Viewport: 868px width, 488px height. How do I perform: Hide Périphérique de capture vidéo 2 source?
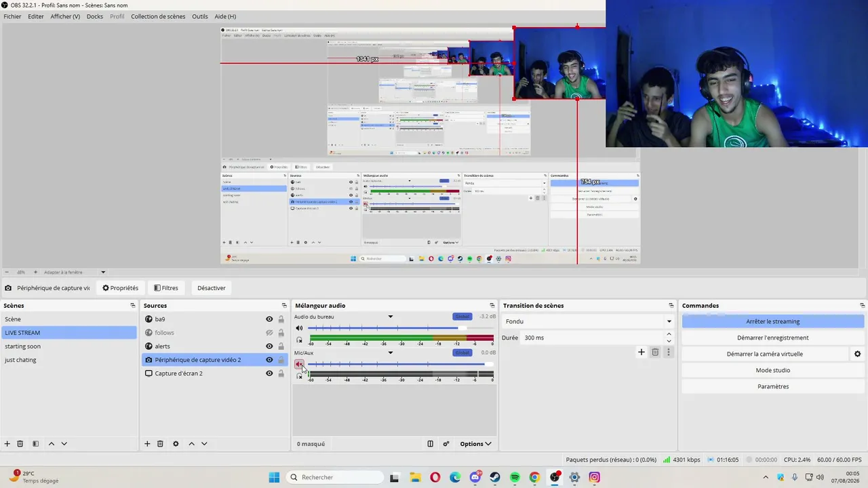coord(269,360)
